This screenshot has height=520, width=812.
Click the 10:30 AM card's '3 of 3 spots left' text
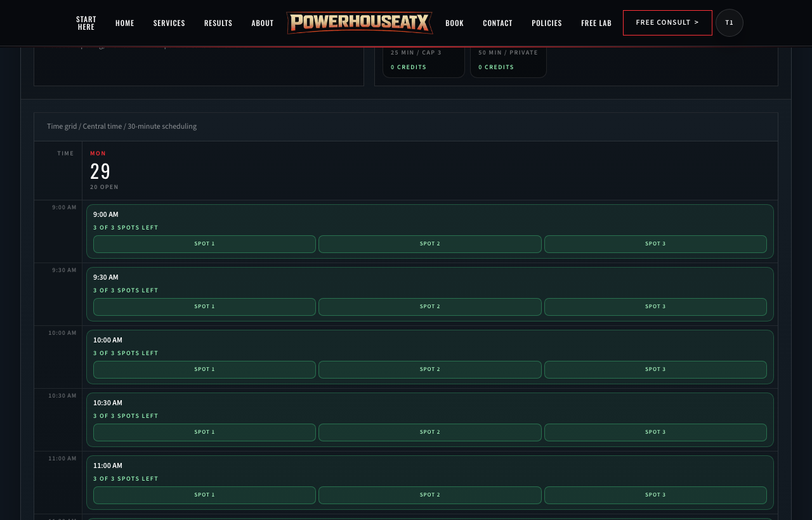tap(126, 416)
